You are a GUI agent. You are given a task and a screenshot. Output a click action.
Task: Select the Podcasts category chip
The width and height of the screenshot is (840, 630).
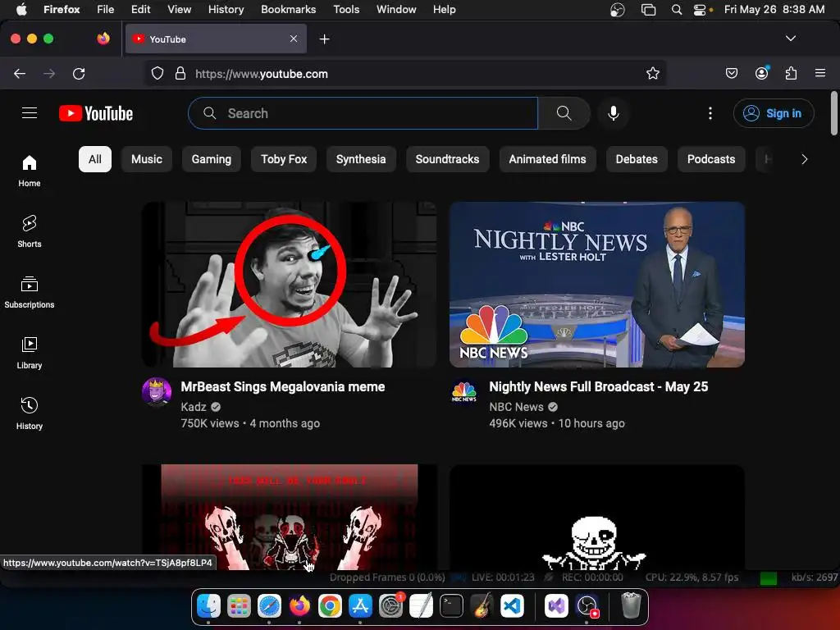(x=711, y=159)
